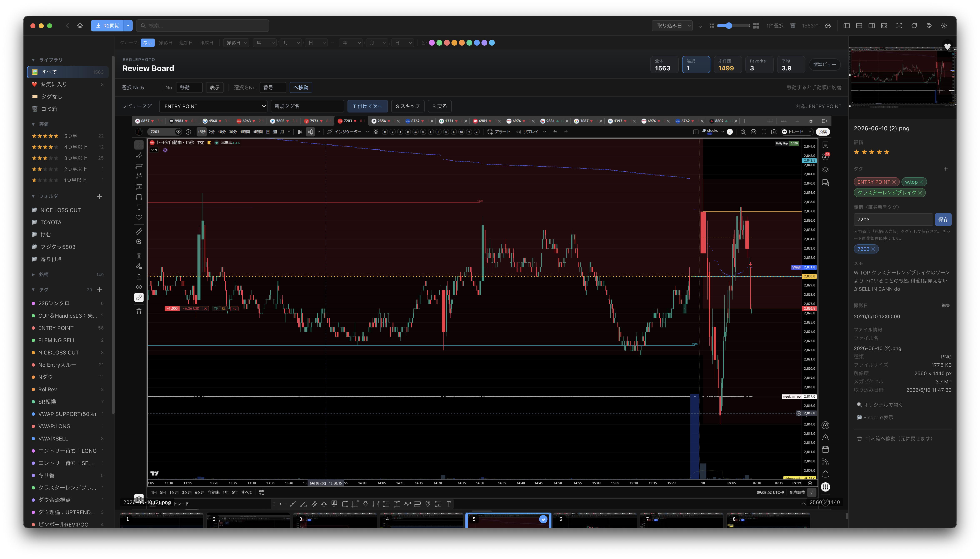The width and height of the screenshot is (980, 559).
Task: Collapse the タグ section in sidebar
Action: pos(33,290)
